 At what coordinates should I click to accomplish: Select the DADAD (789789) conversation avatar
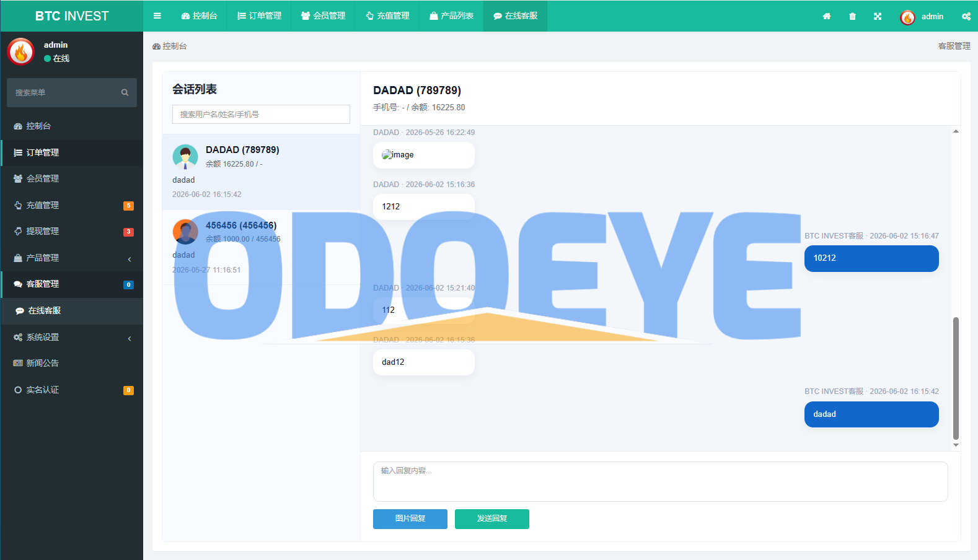[185, 157]
